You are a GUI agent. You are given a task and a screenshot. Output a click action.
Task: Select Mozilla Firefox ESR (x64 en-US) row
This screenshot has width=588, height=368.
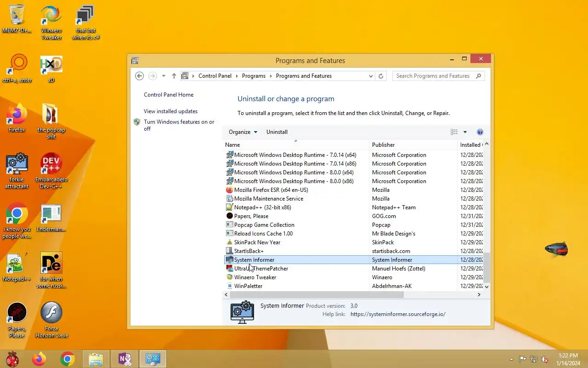pos(354,190)
